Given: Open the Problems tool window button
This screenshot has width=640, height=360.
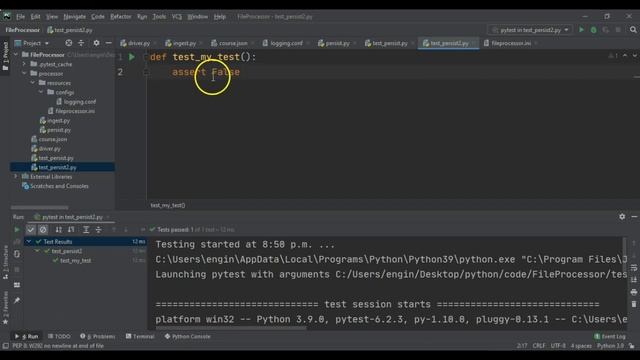Looking at the screenshot, I should click(x=98, y=336).
